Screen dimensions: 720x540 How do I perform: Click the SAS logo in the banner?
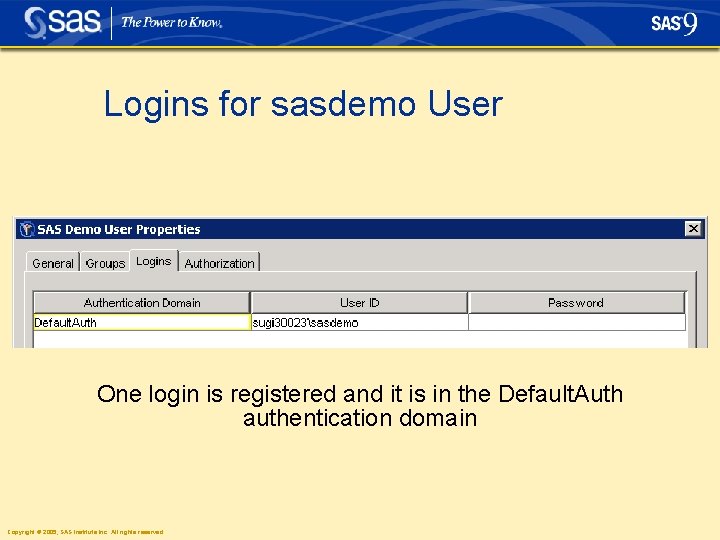coord(62,22)
